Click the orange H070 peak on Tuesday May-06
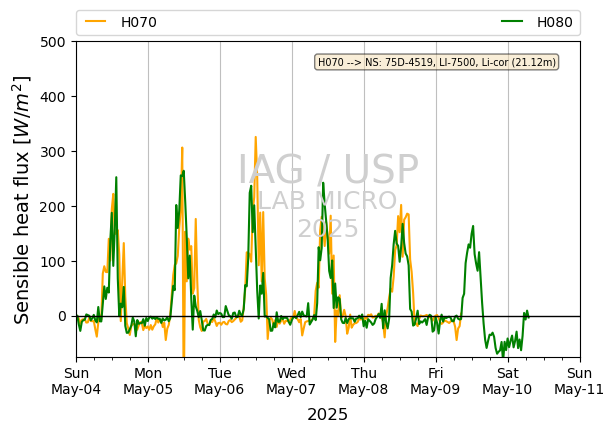This screenshot has width=615, height=433. pyautogui.click(x=256, y=137)
